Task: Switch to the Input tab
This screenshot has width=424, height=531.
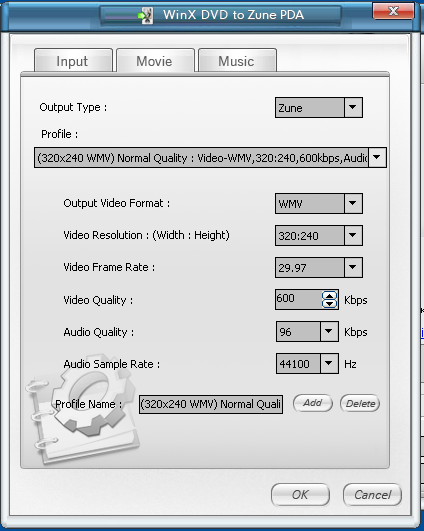Action: point(73,61)
